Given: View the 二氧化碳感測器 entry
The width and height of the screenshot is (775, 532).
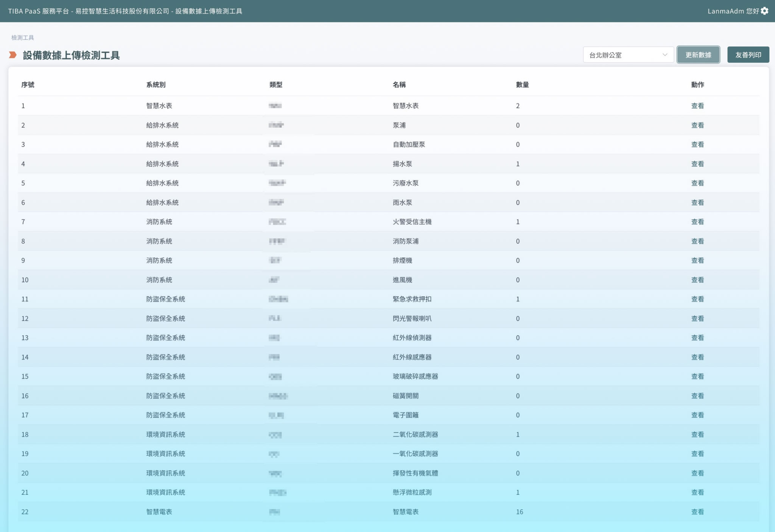Looking at the screenshot, I should click(x=697, y=434).
